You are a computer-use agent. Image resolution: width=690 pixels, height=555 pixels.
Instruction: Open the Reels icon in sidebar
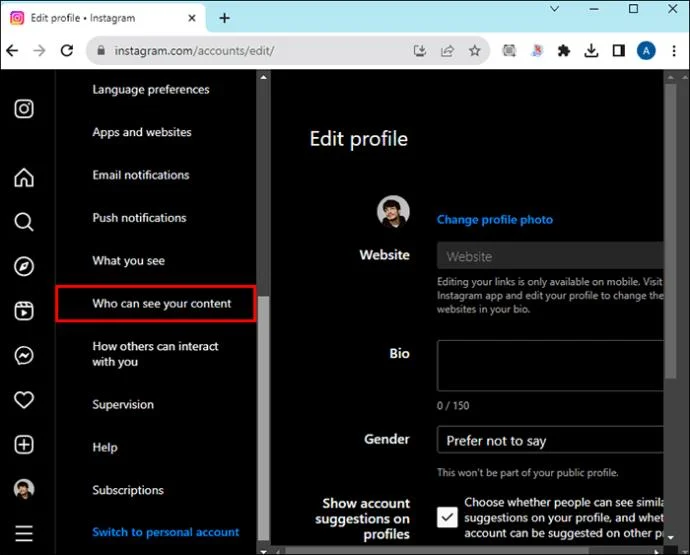pyautogui.click(x=24, y=310)
